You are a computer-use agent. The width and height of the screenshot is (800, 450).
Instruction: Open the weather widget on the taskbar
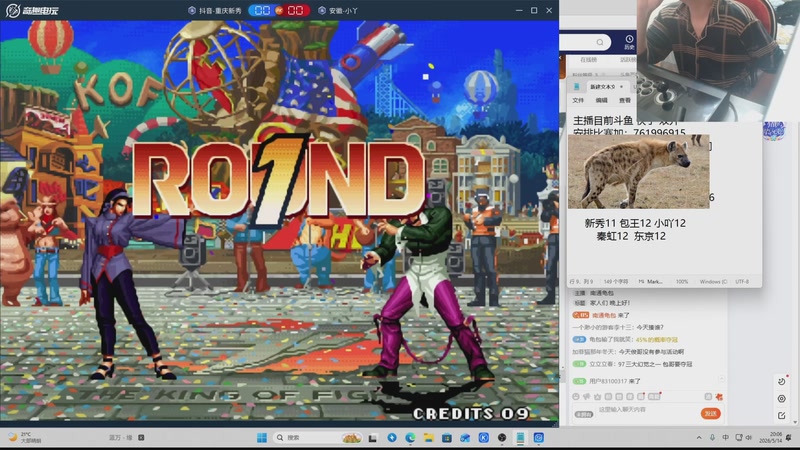tap(24, 437)
